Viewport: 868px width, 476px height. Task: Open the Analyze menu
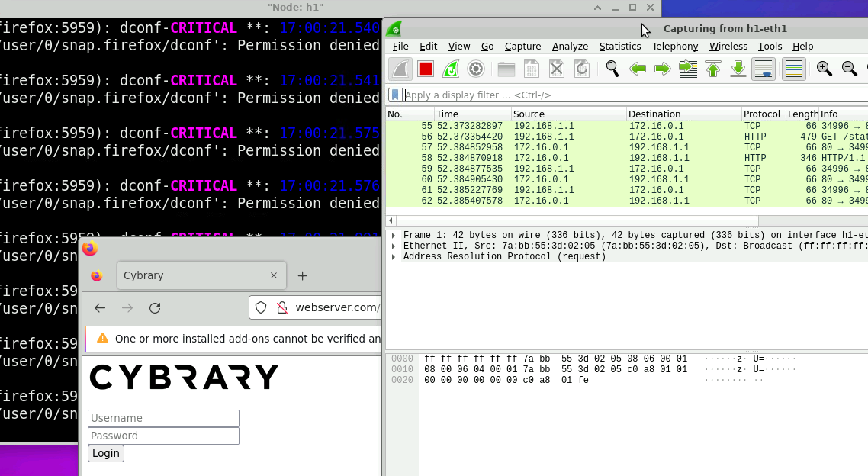[570, 47]
